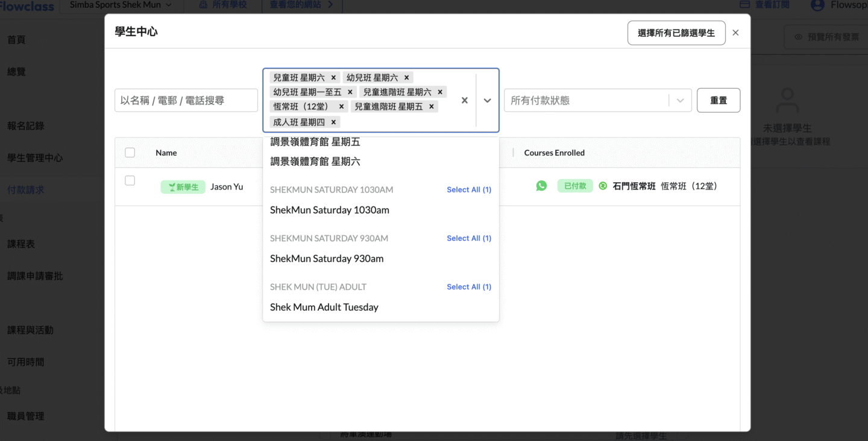Viewport: 868px width, 441px height.
Task: Click the WhatsApp icon for Jason Yu
Action: click(x=541, y=186)
